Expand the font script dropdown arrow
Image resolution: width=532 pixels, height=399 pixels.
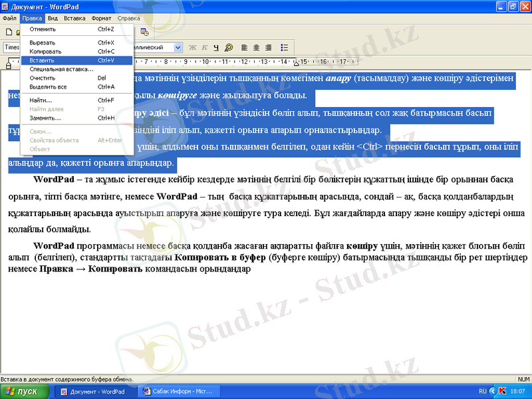click(x=178, y=47)
